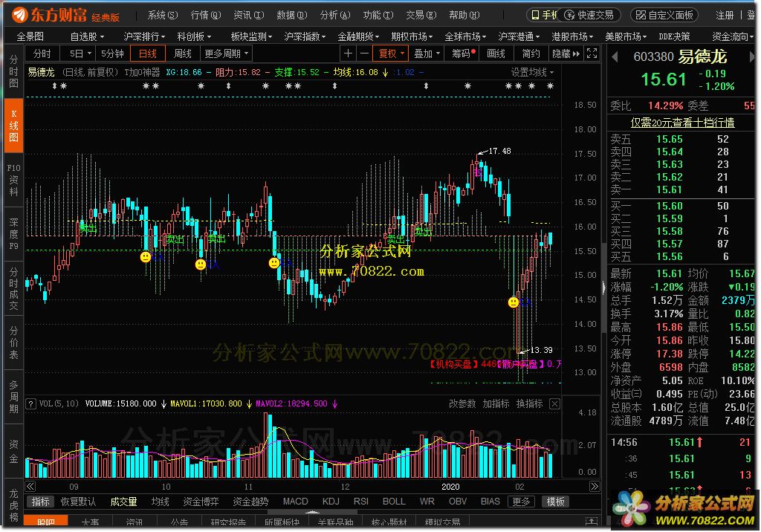761x532 pixels.
Task: Toggle the 成交量 volume indicator
Action: (x=123, y=502)
